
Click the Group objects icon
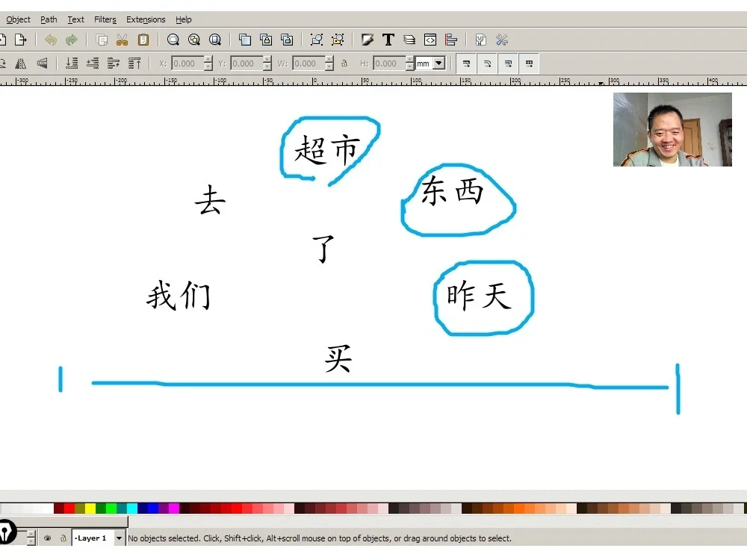click(x=317, y=40)
